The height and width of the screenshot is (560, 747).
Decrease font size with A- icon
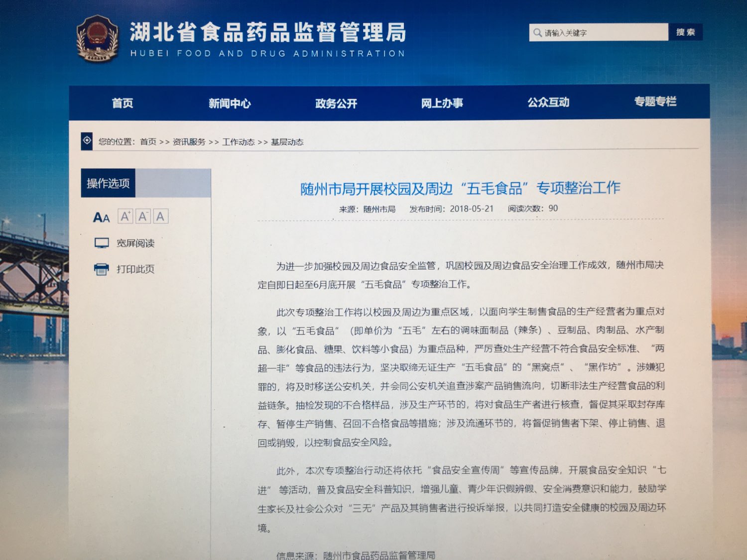143,216
